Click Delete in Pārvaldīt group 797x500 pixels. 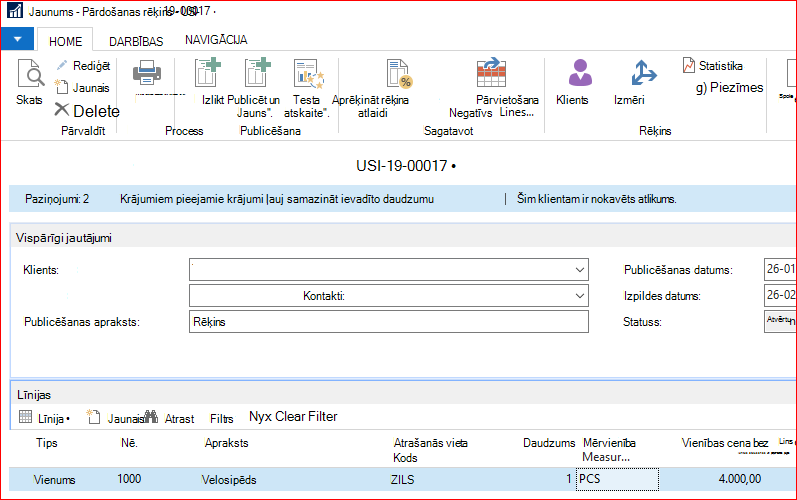click(87, 111)
